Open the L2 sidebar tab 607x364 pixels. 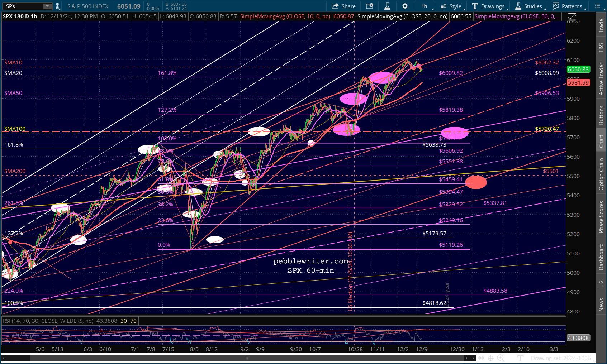pyautogui.click(x=601, y=284)
